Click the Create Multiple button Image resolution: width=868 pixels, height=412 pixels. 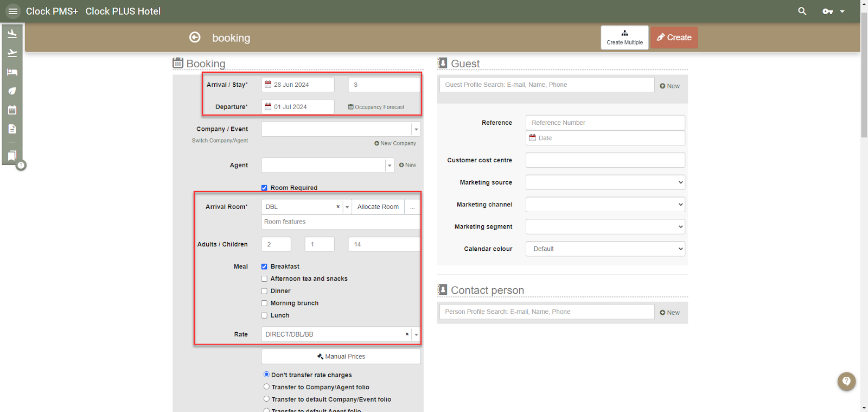[624, 37]
